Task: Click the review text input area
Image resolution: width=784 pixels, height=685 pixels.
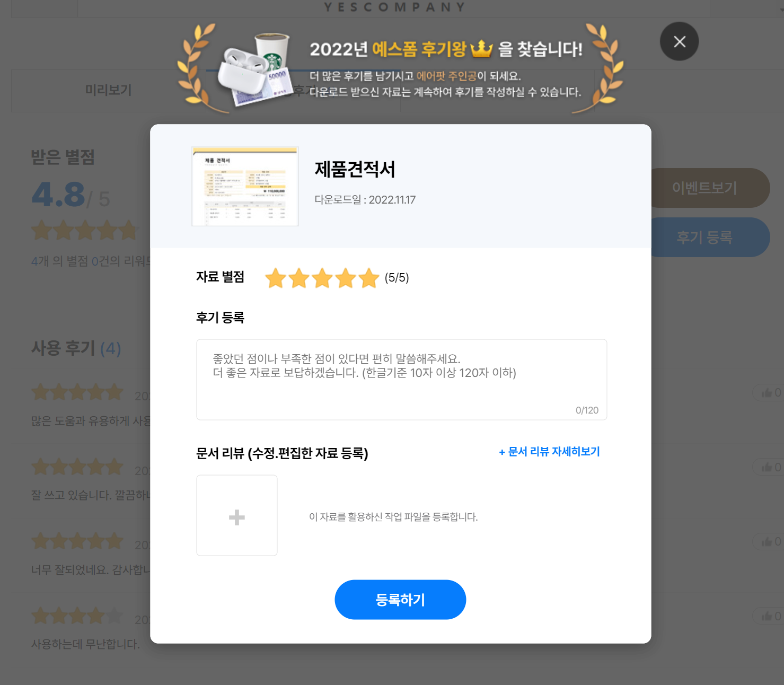Action: (x=402, y=380)
